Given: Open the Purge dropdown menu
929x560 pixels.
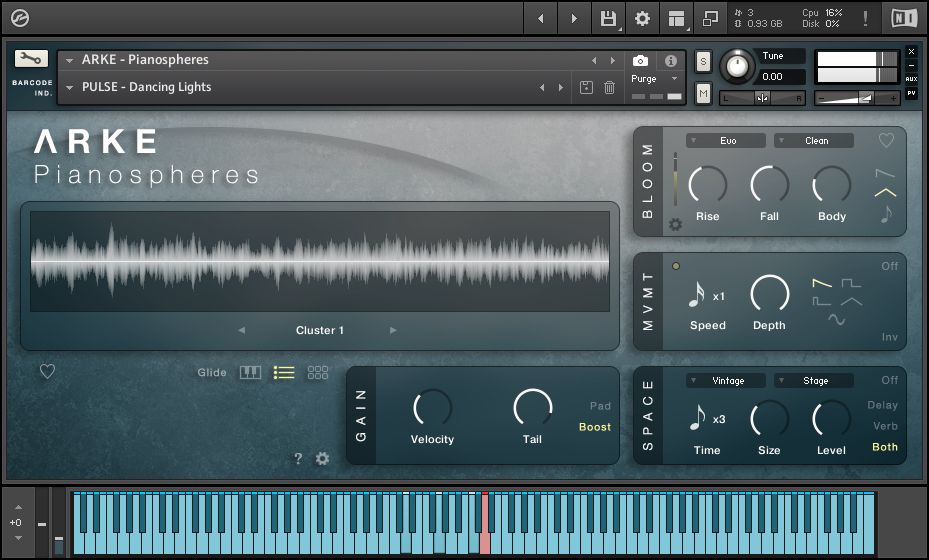Looking at the screenshot, I should pos(655,78).
